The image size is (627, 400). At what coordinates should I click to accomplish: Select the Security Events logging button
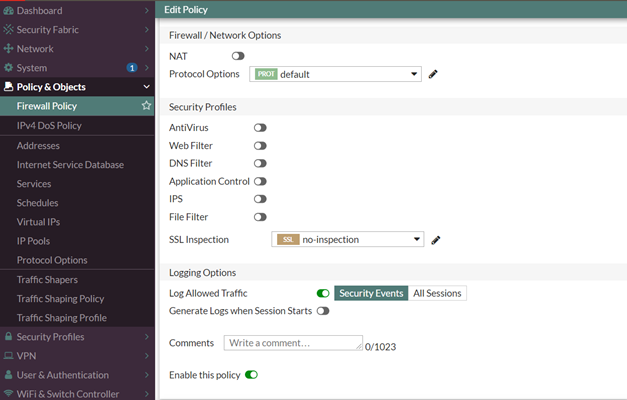point(371,293)
